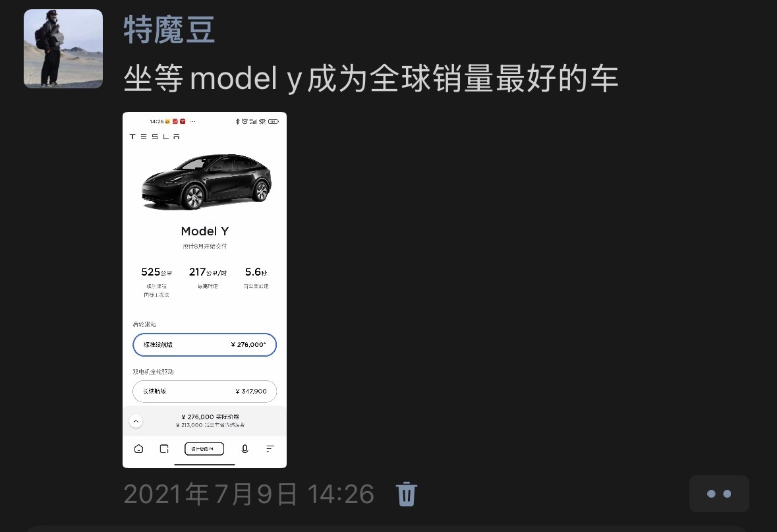Select 长续航版 ¥347,900 option
This screenshot has height=532, width=777.
tap(205, 391)
